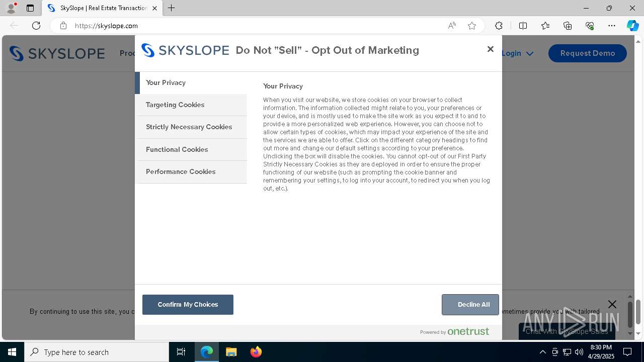Open the tab actions menu icon

tap(30, 8)
